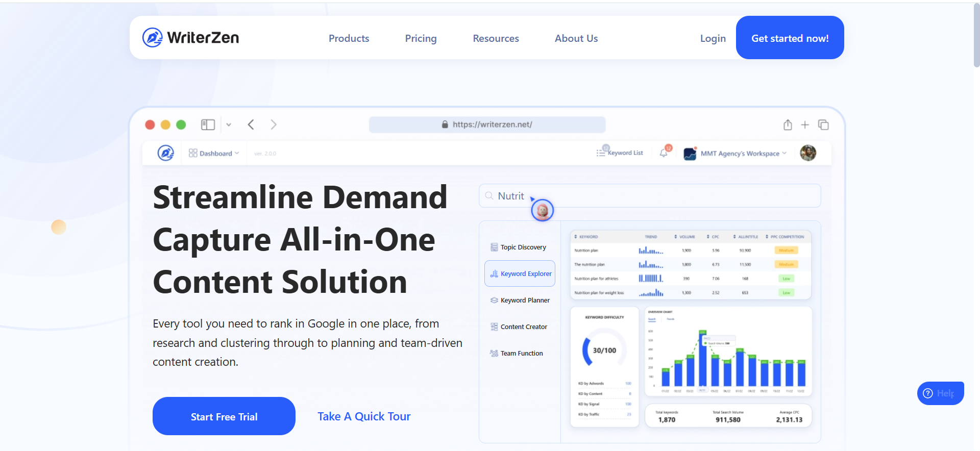
Task: Click the new tab plus icon
Action: pyautogui.click(x=805, y=124)
